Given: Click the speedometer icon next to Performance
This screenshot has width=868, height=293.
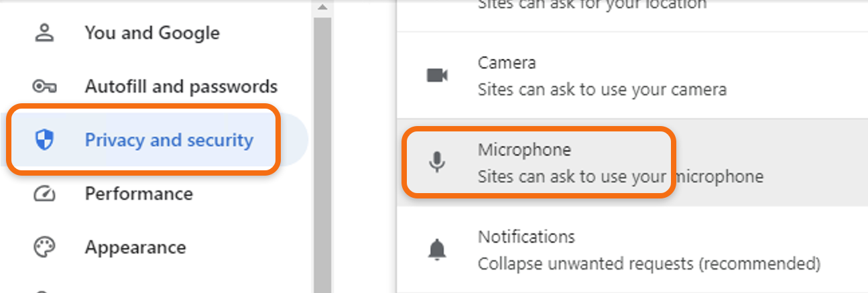Looking at the screenshot, I should (44, 194).
